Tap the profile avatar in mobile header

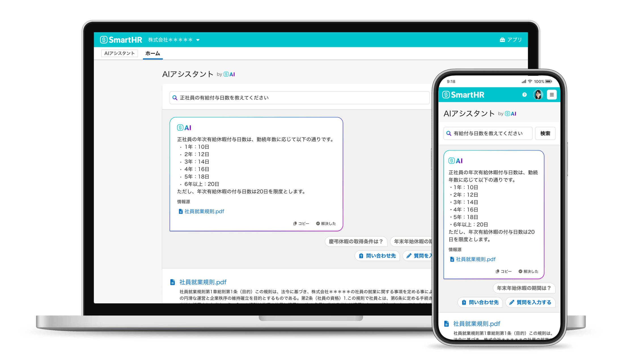pyautogui.click(x=538, y=95)
